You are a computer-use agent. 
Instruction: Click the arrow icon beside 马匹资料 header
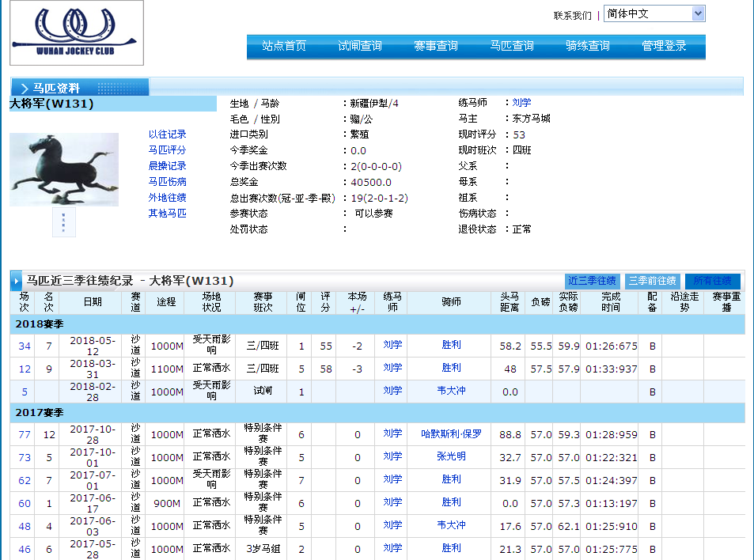[25, 88]
